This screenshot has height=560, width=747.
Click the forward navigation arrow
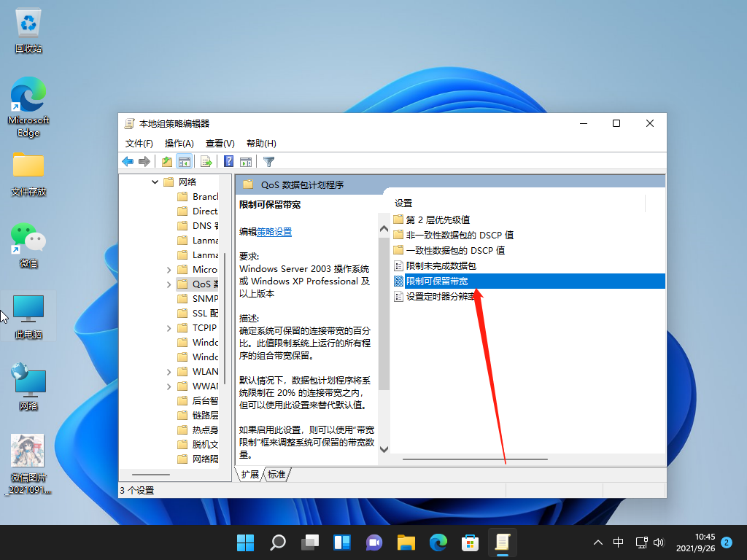(x=143, y=161)
